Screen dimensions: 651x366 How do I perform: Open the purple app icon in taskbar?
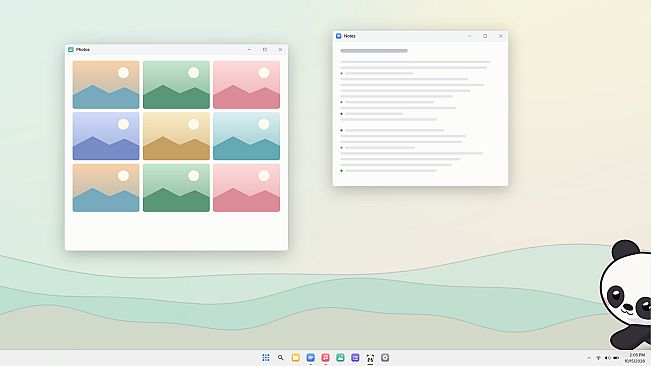click(x=355, y=357)
